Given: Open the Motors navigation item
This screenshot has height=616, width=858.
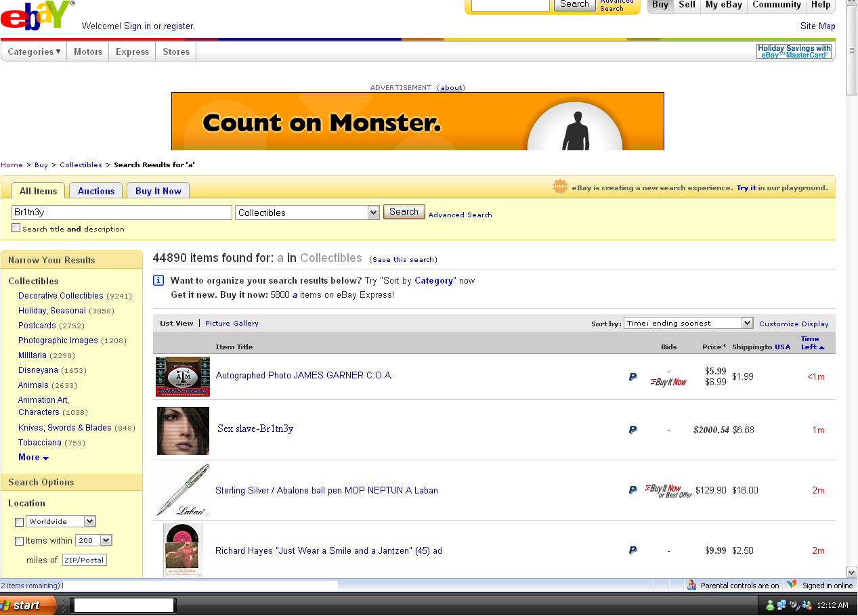Looking at the screenshot, I should [x=88, y=51].
